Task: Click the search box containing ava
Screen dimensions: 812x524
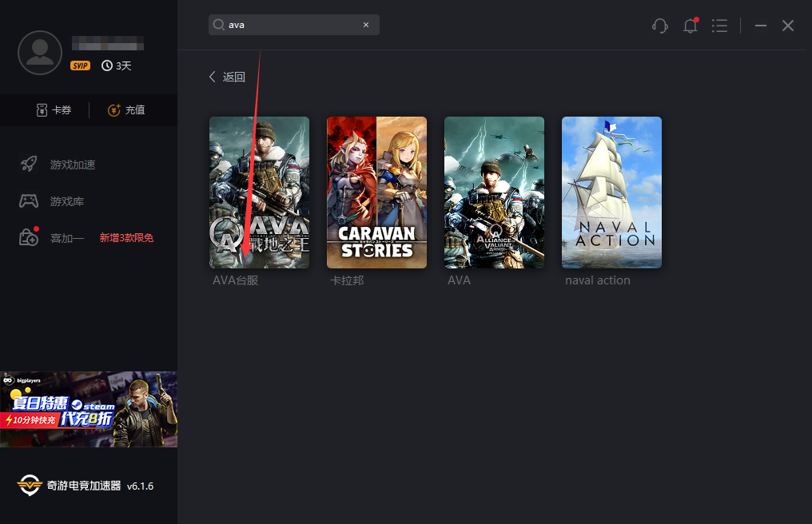Action: point(293,25)
